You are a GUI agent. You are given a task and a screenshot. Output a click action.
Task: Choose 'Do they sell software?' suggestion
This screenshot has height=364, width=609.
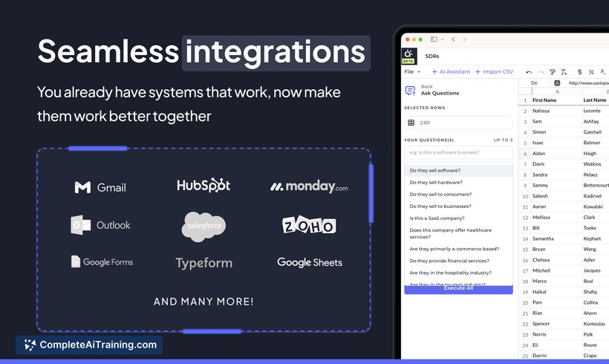tap(458, 171)
